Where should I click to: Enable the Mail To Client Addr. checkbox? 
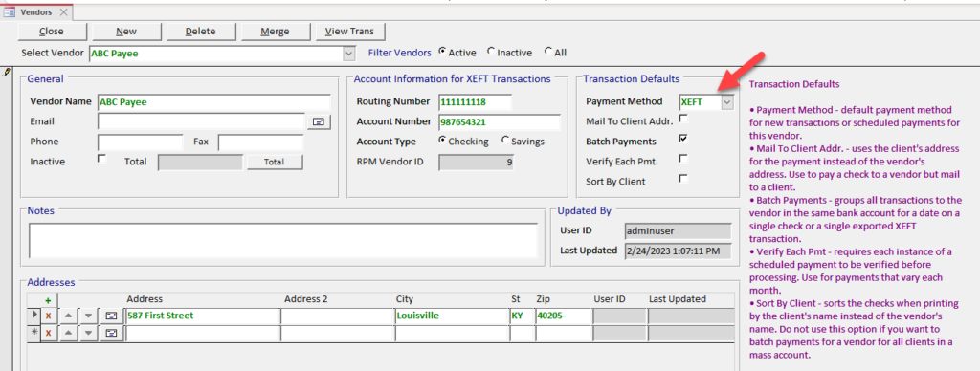coord(683,118)
